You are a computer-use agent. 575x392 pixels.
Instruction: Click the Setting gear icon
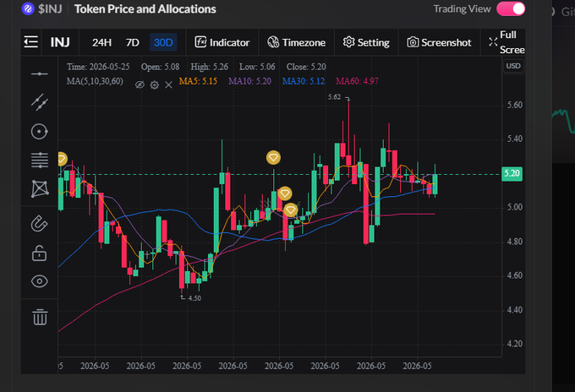click(x=348, y=42)
